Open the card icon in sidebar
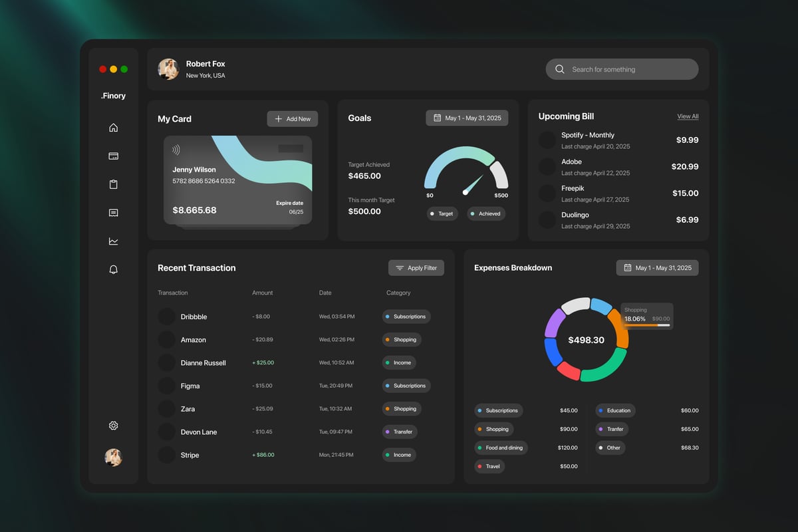 coord(113,156)
